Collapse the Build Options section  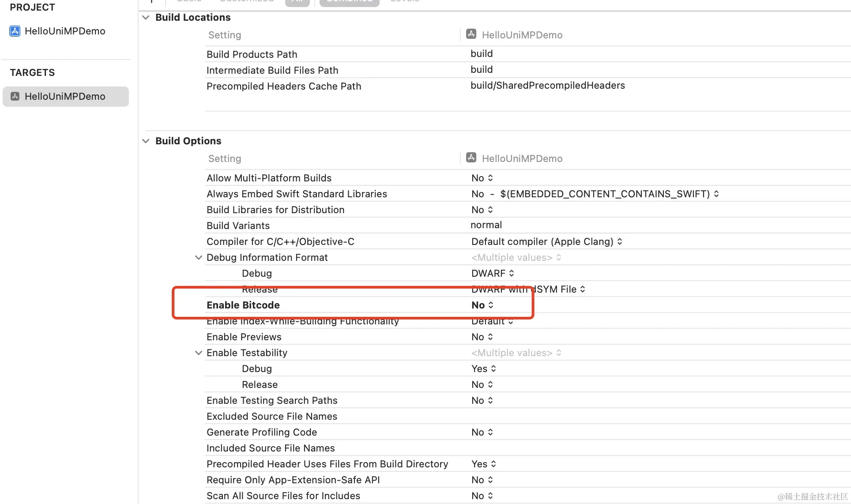[146, 141]
